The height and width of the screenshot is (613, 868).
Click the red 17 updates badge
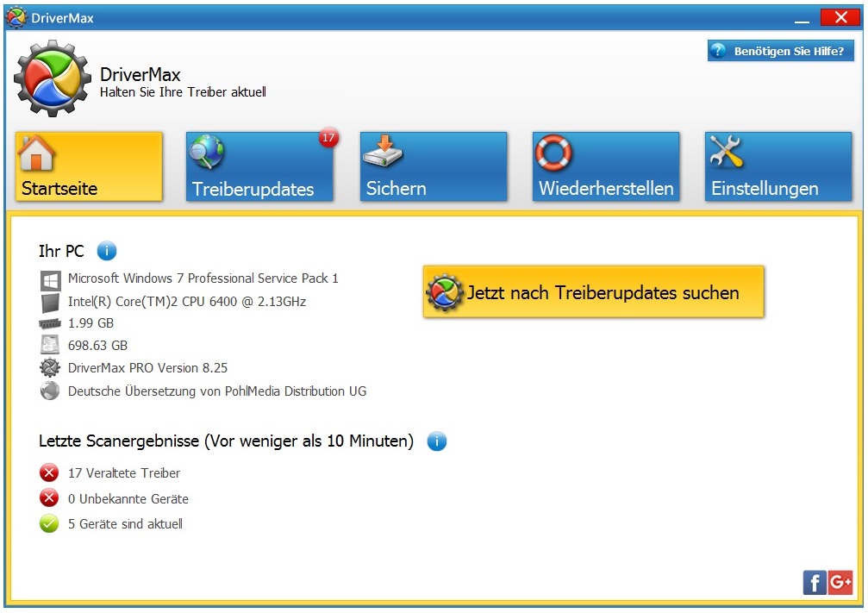tap(328, 138)
